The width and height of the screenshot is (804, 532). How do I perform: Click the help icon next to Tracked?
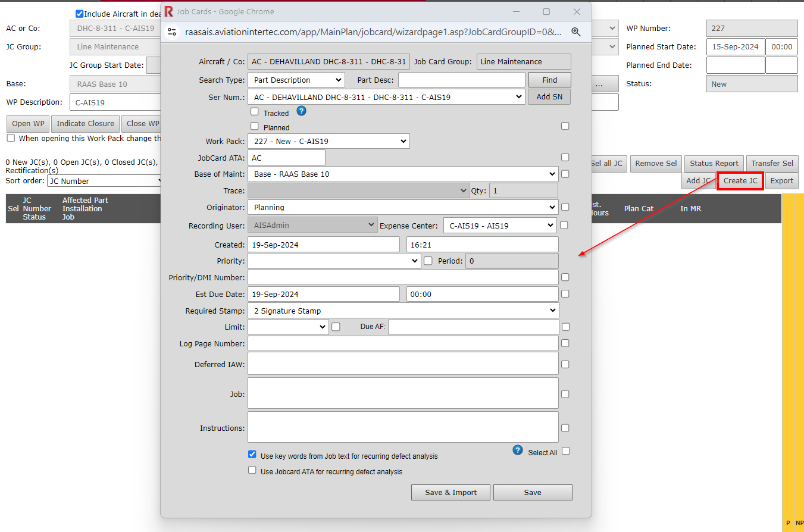[301, 111]
